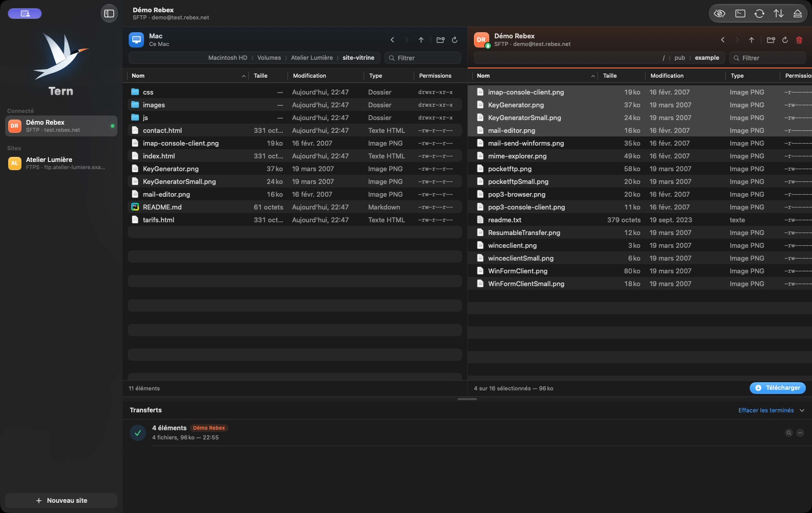Click the Tern bird logo
812x513 pixels.
click(x=61, y=56)
